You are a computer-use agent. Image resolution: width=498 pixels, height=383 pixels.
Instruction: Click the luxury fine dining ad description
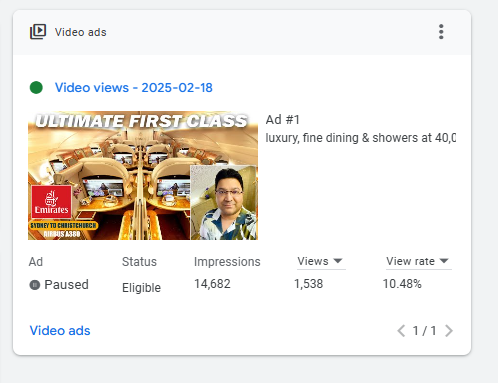click(x=361, y=138)
